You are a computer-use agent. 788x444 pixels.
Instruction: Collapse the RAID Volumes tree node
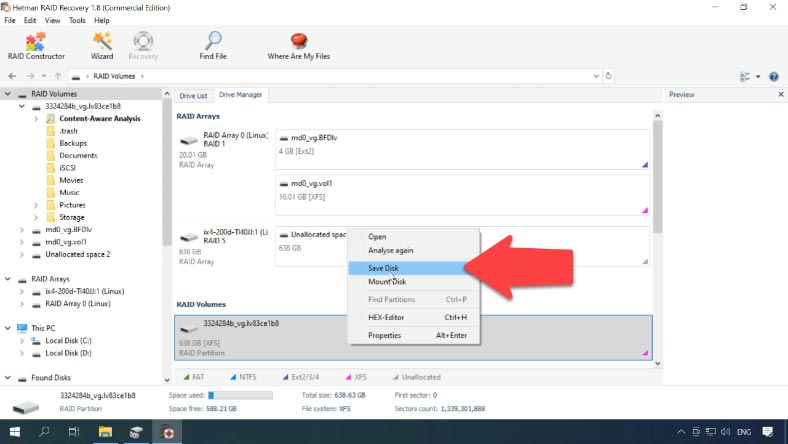[8, 94]
